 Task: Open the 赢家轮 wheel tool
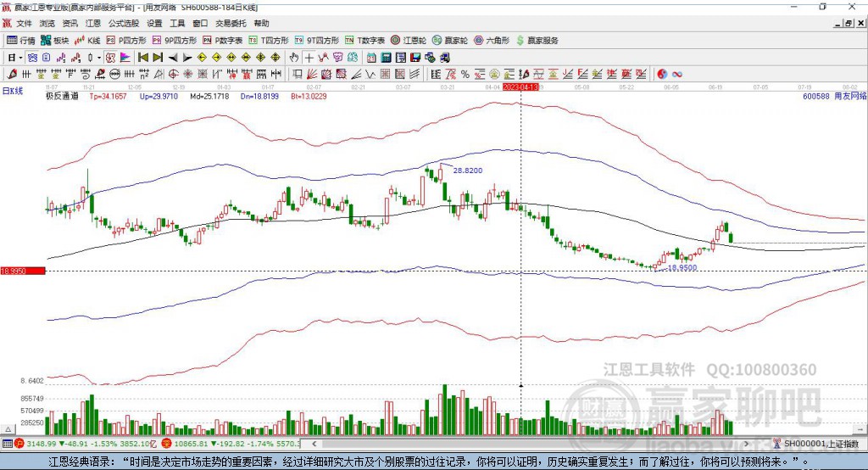click(450, 41)
